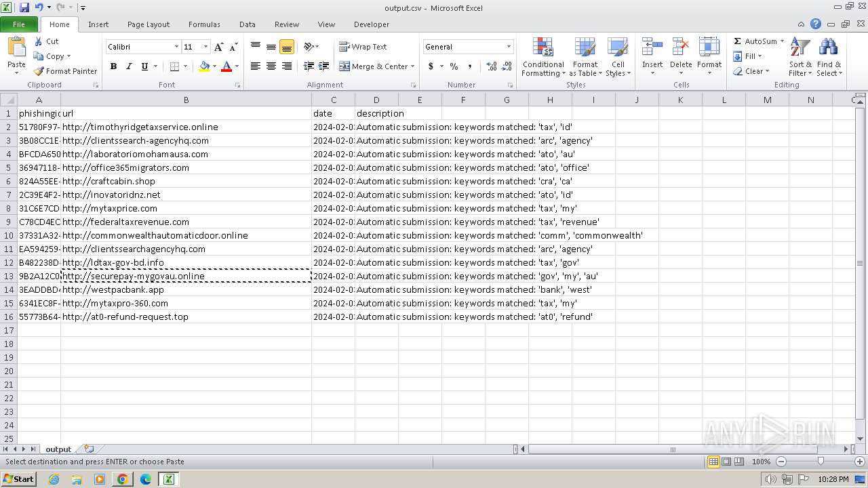Click the vertical scrollbar thumb
This screenshot has width=868, height=488.
(x=860, y=263)
